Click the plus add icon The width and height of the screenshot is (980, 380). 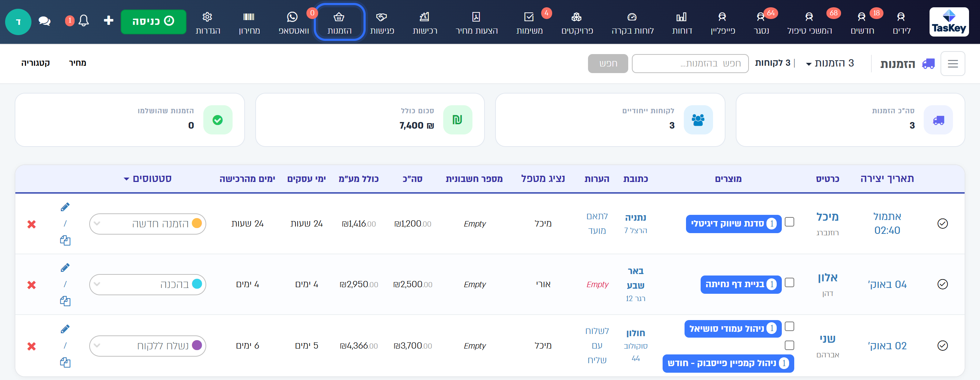coord(109,20)
